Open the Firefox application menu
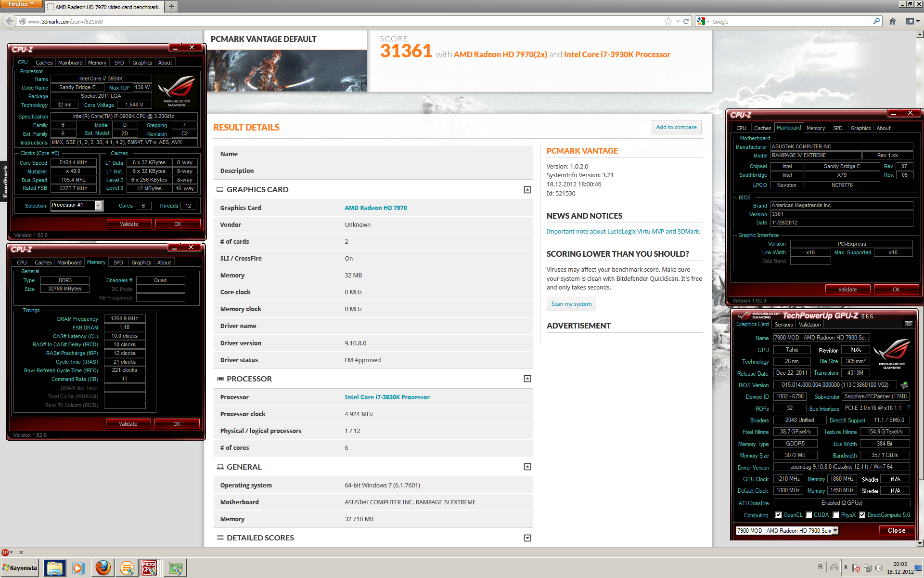Screen dimensions: 924x578 tap(21, 4)
